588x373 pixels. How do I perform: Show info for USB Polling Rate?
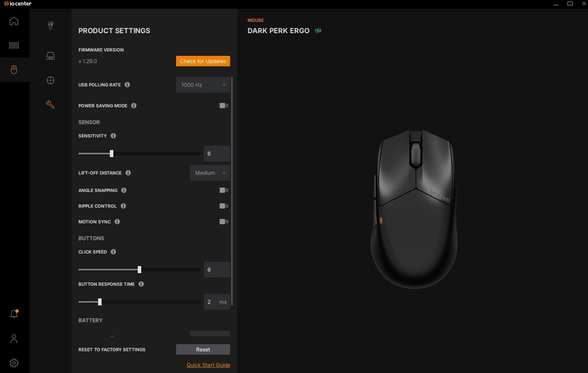[127, 85]
